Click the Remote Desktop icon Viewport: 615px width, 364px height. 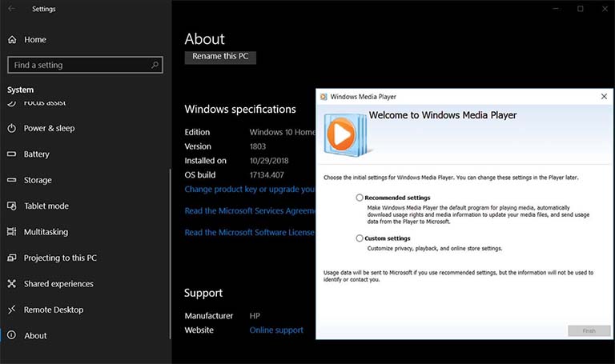pos(12,310)
